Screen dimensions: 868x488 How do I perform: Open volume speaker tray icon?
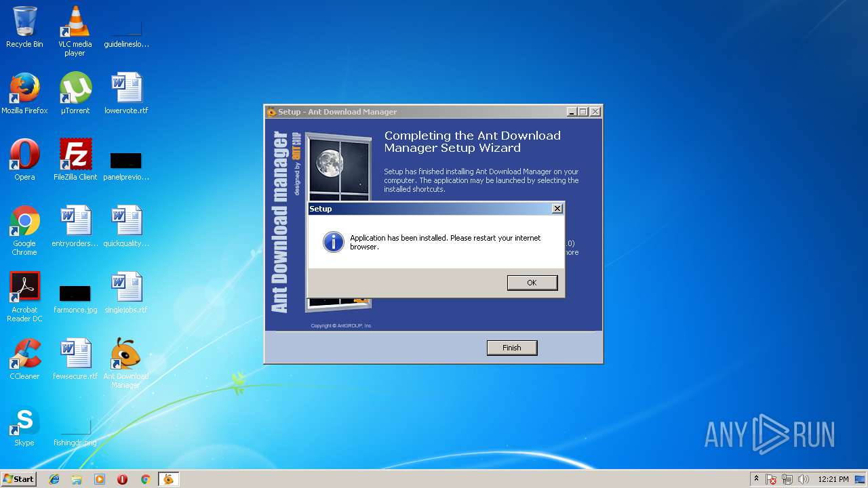click(803, 479)
